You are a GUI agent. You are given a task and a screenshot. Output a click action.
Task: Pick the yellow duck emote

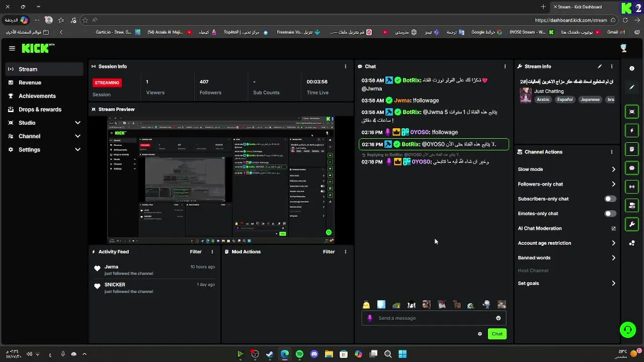tap(366, 305)
